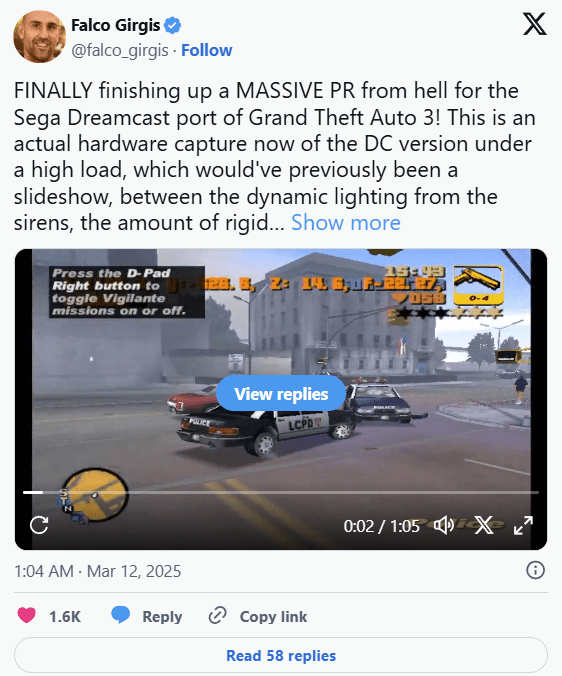Expand video to fullscreen

523,525
